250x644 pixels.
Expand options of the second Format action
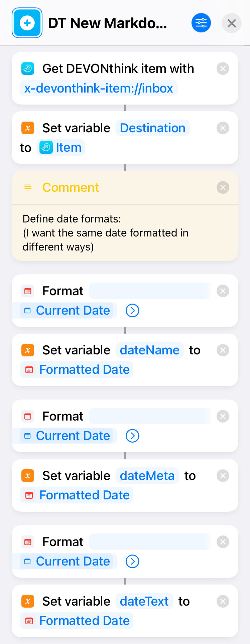pos(132,436)
